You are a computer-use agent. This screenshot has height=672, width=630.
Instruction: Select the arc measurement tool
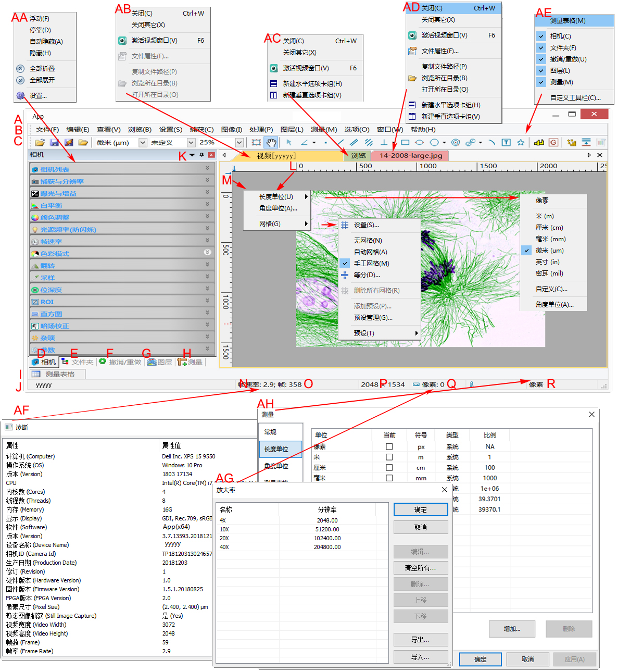492,142
